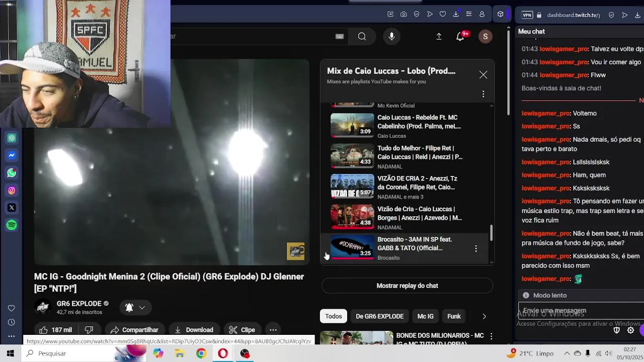Click the Mix playlist scrollbar thumb
Screen dimensions: 644x362
point(492,232)
